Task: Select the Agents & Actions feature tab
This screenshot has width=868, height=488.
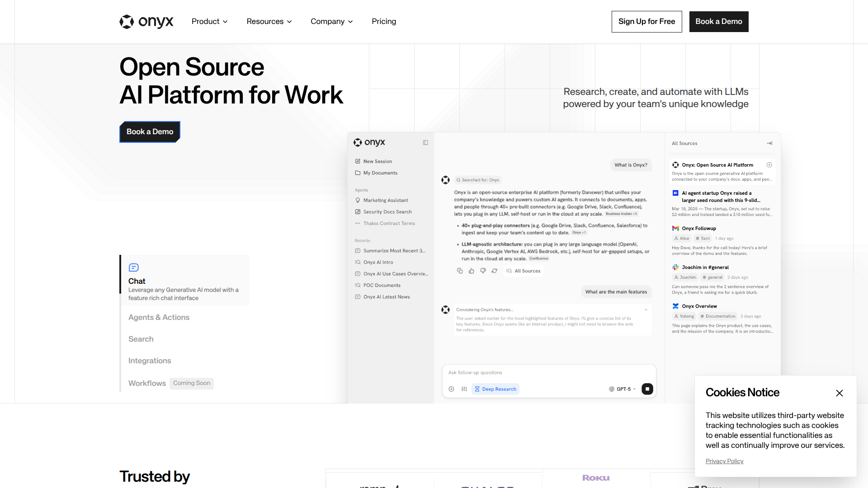Action: pyautogui.click(x=159, y=317)
